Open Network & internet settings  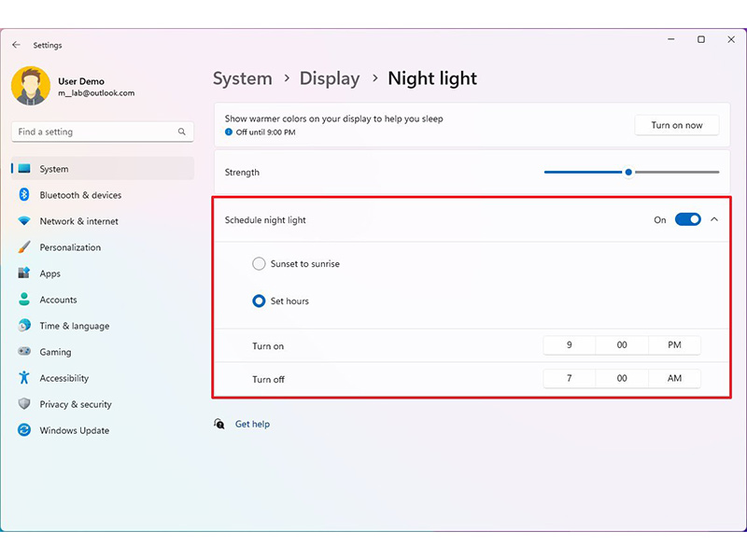(x=103, y=221)
